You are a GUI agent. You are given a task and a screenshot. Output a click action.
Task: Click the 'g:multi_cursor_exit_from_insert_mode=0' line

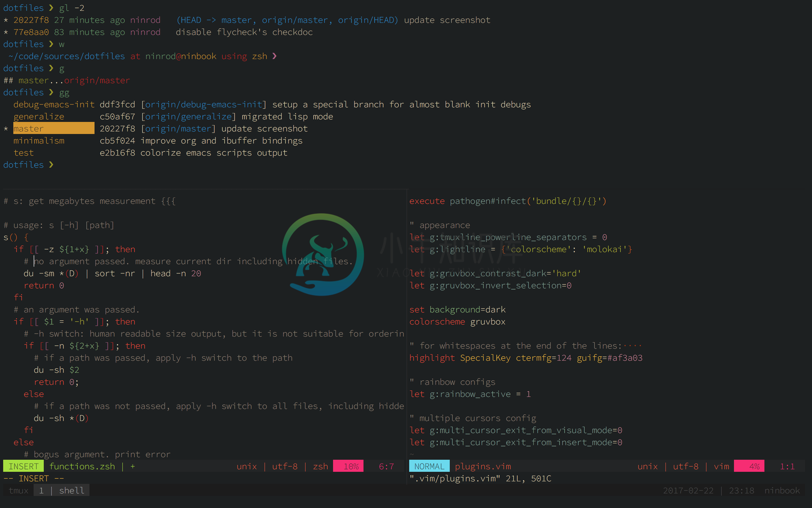pyautogui.click(x=516, y=443)
